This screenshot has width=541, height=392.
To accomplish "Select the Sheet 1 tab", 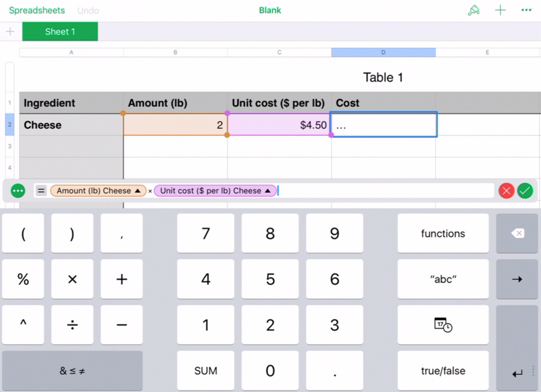I will [x=60, y=31].
